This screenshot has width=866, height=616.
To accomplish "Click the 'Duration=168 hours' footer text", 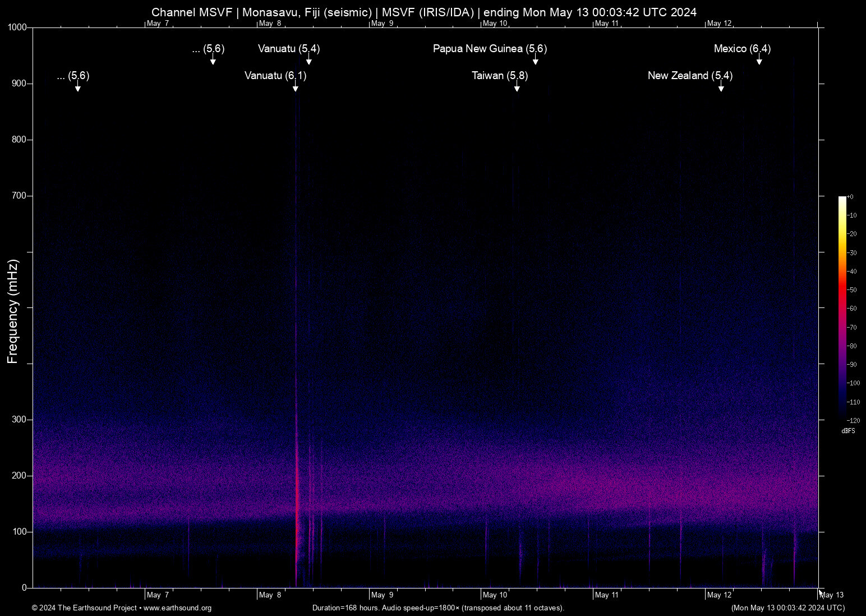I will 438,608.
